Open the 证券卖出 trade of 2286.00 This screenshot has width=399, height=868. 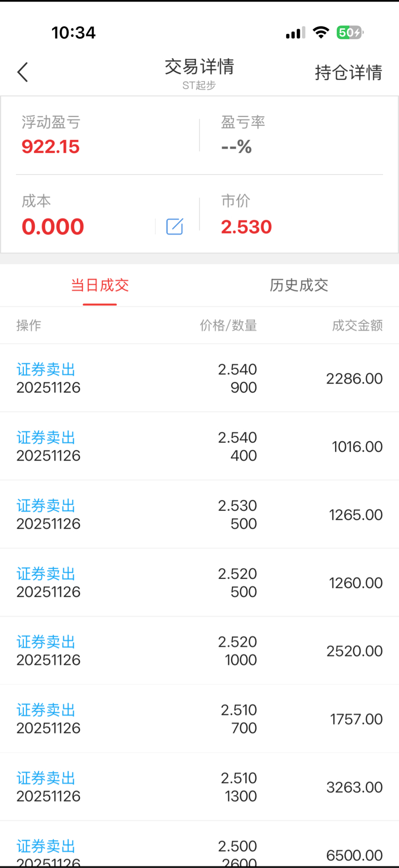[x=199, y=378]
